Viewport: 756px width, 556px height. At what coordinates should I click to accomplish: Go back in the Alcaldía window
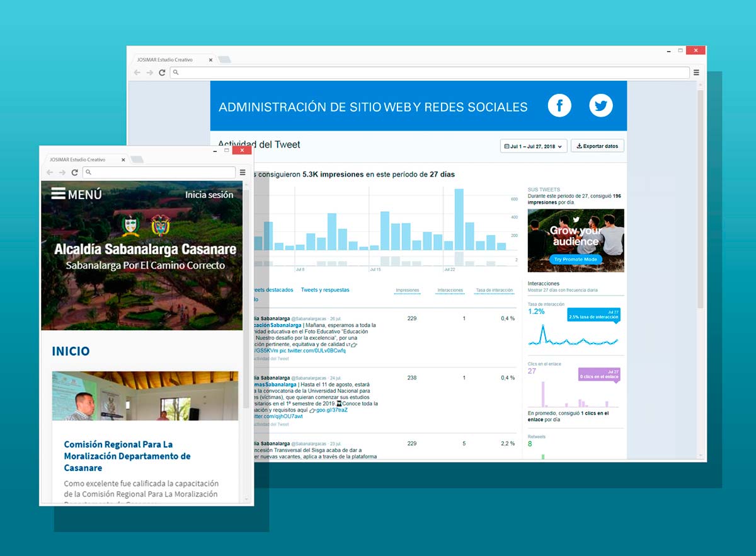50,172
